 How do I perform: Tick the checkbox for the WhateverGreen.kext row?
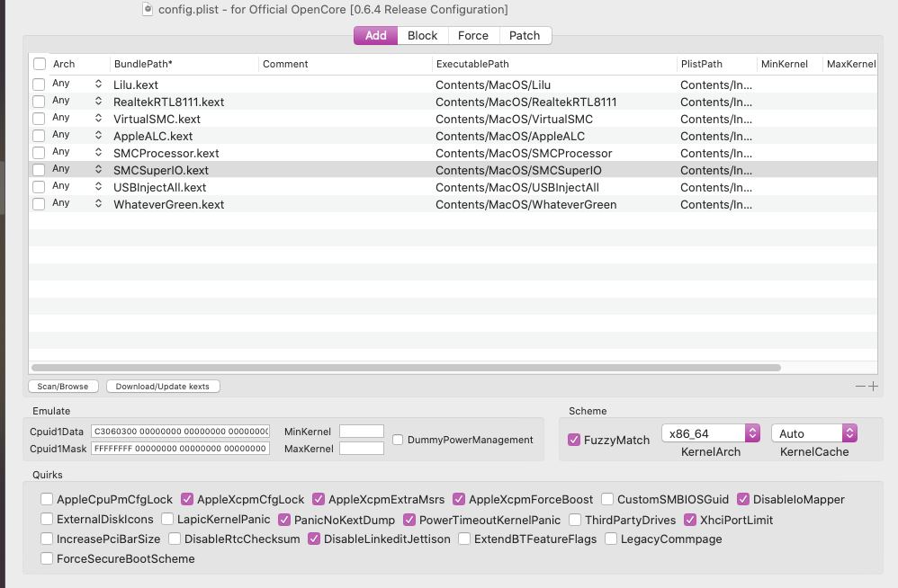[x=39, y=204]
